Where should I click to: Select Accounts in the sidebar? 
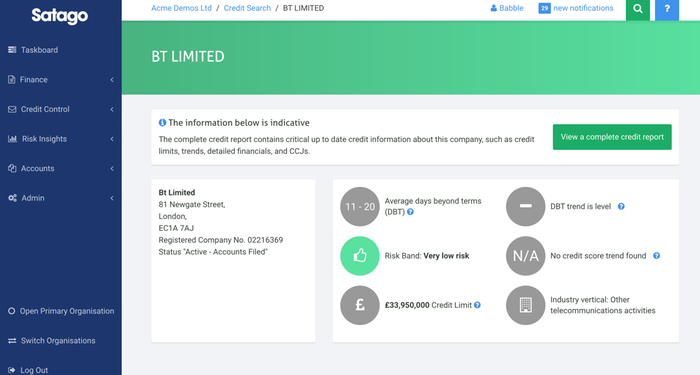(38, 168)
